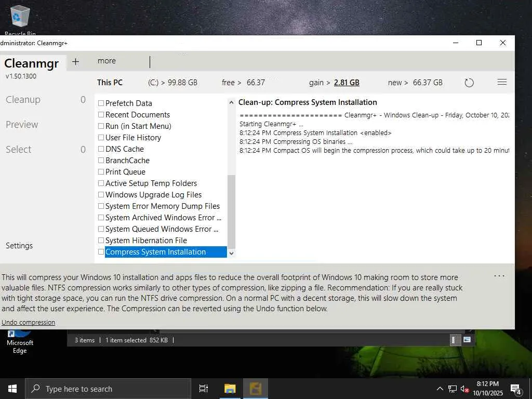Click the underlined 2.81 GB gain value
532x399 pixels.
point(347,83)
